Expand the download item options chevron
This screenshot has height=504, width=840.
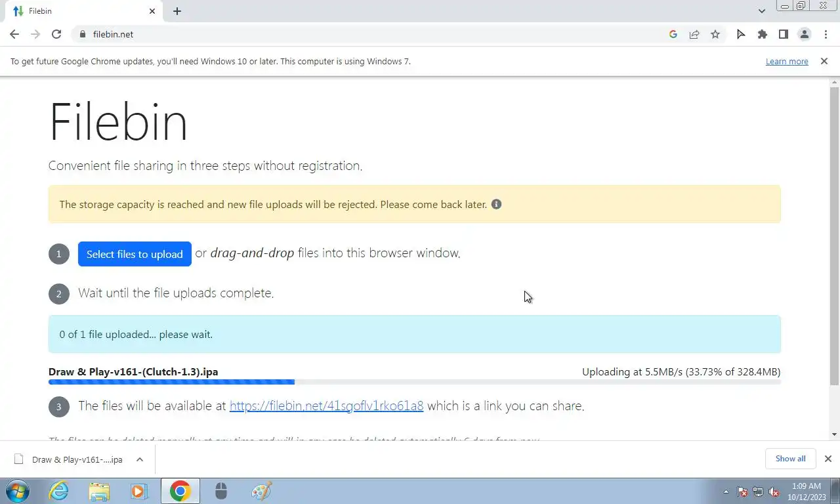pos(140,459)
